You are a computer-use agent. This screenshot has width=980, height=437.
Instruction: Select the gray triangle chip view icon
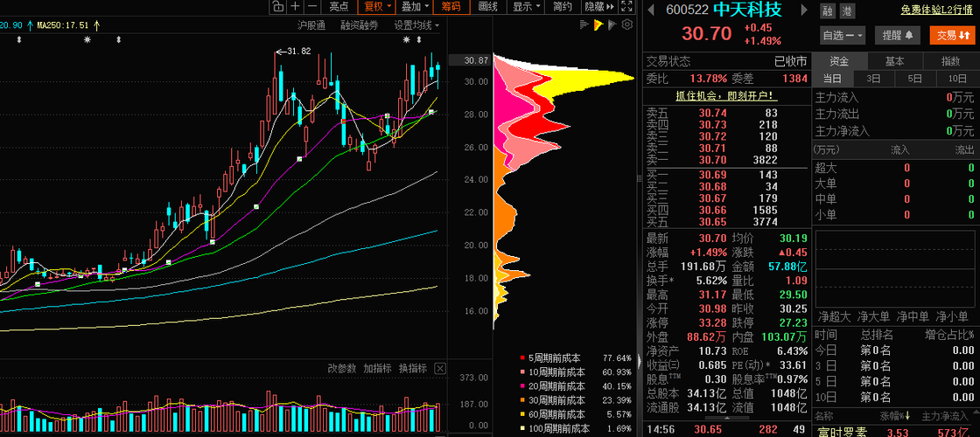tap(612, 25)
